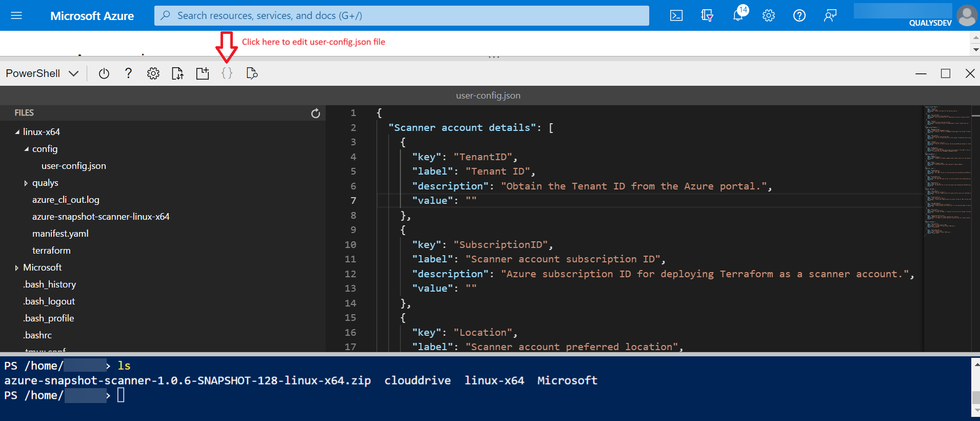This screenshot has height=421, width=980.
Task: Click the upload/download files icon
Action: [x=177, y=73]
